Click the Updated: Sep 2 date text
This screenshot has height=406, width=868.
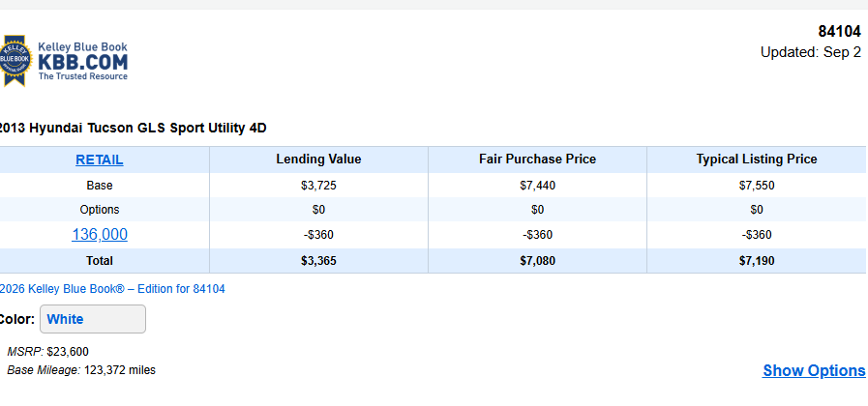pyautogui.click(x=811, y=52)
